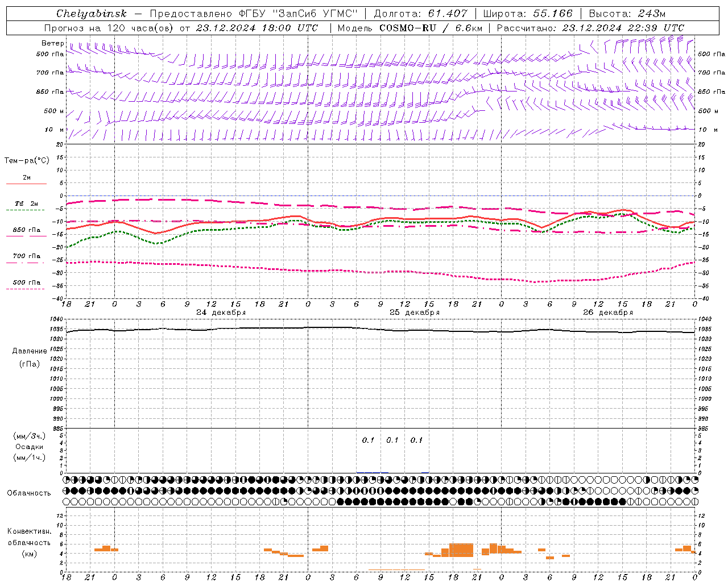728x582 pixels.
Task: Click the '24 декабря' date label
Action: [x=221, y=313]
